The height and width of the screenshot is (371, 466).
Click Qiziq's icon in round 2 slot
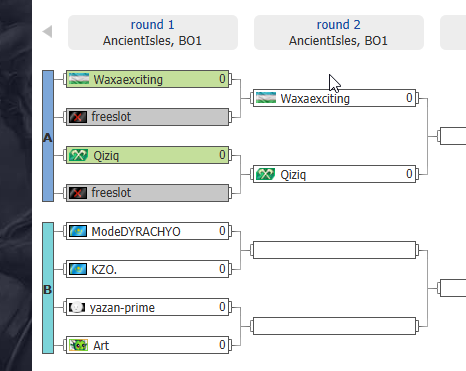click(x=265, y=174)
